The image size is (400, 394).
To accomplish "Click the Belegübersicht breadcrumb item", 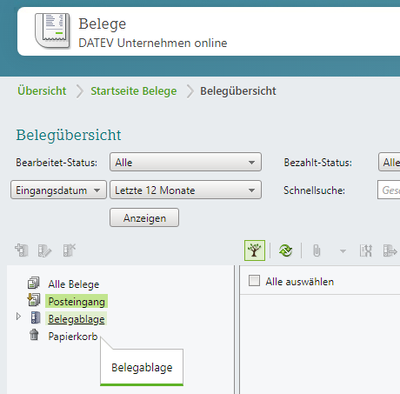I will pos(238,91).
